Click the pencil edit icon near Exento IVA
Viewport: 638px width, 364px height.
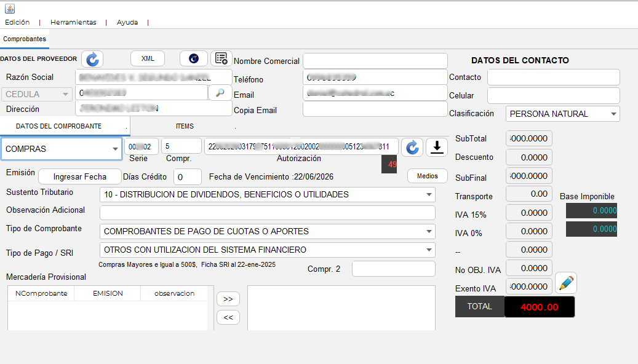[566, 283]
